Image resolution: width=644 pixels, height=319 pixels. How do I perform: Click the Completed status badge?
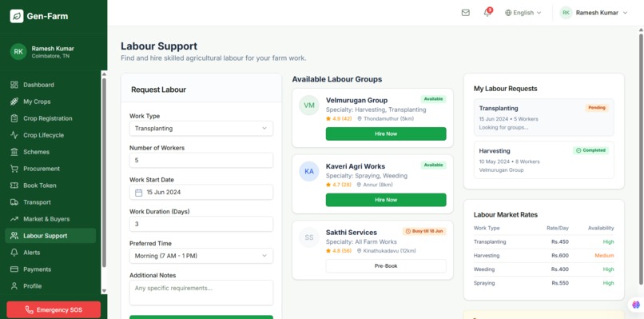[x=591, y=150]
